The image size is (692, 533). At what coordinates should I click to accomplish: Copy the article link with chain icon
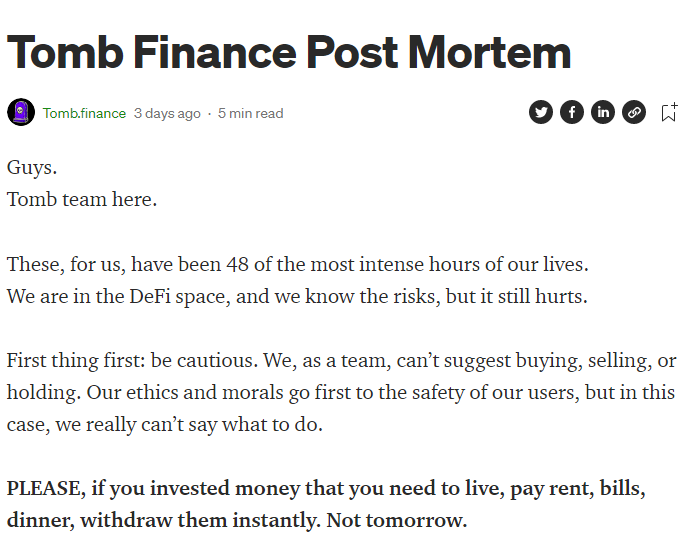[x=634, y=112]
